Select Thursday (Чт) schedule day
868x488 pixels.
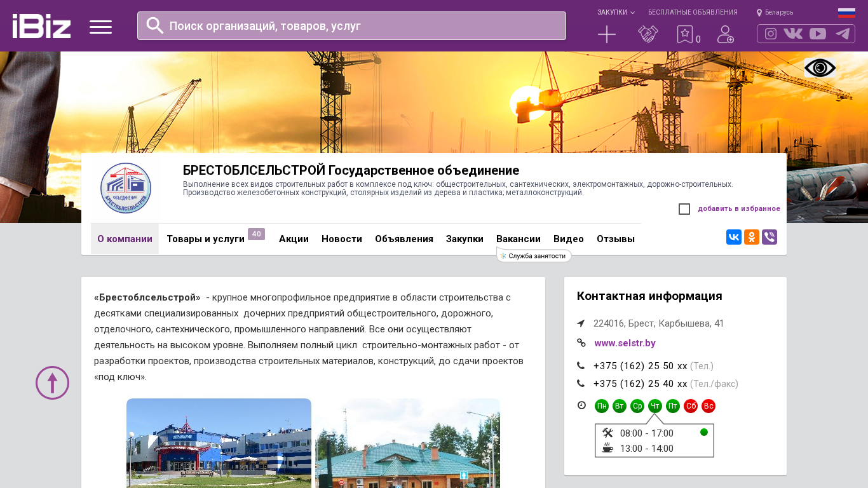tap(655, 406)
